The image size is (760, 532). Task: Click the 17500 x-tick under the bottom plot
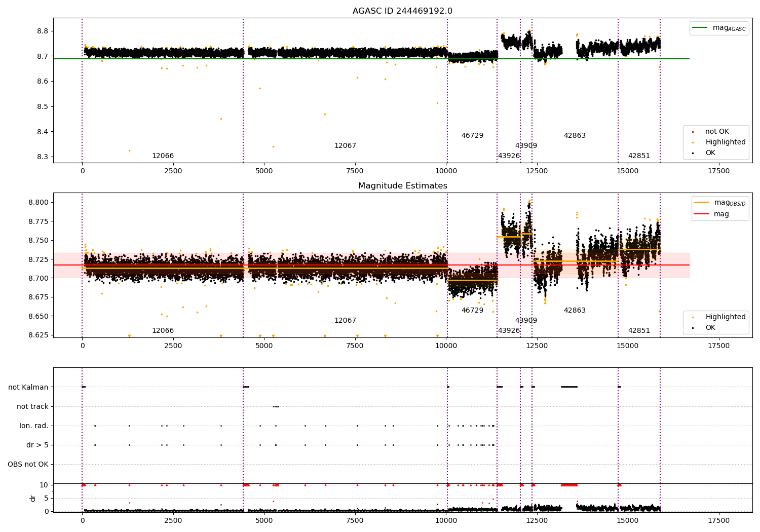[718, 521]
